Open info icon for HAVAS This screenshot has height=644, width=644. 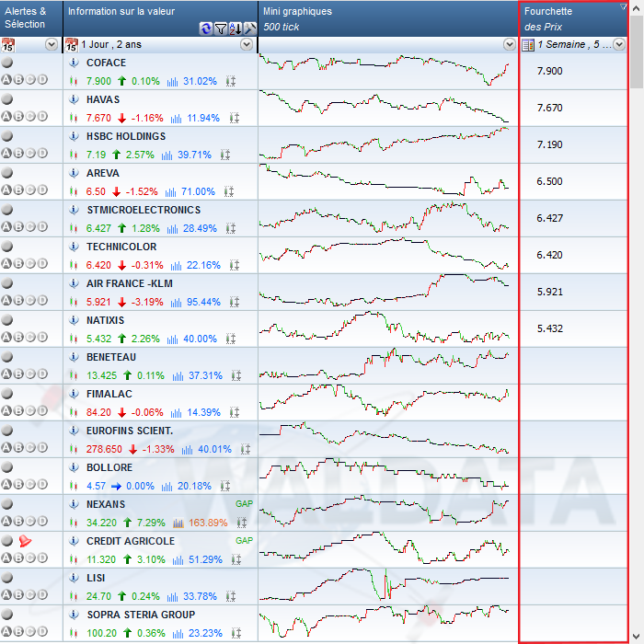click(x=74, y=99)
